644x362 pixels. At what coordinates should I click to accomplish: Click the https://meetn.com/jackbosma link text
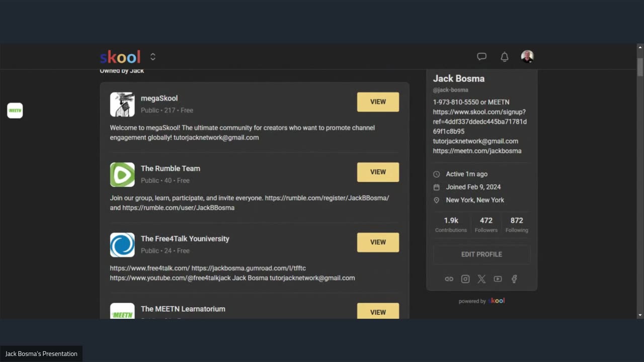pos(477,151)
